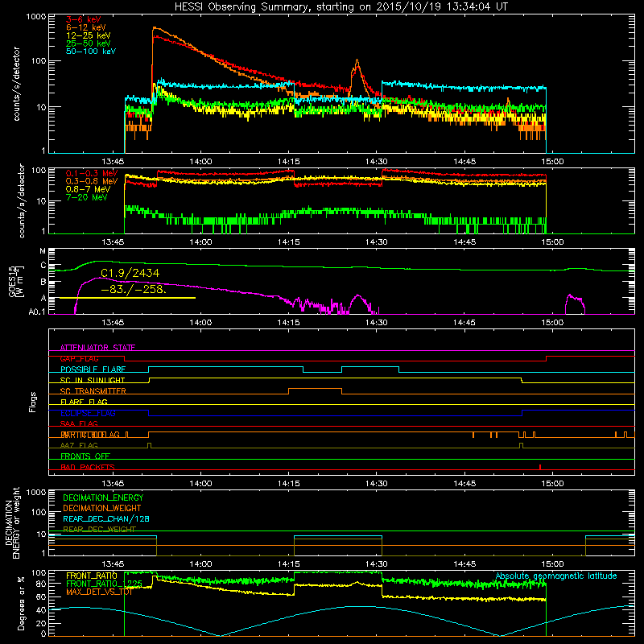Click the FRONT_RATIO legend label
The height and width of the screenshot is (644, 644).
[x=92, y=576]
